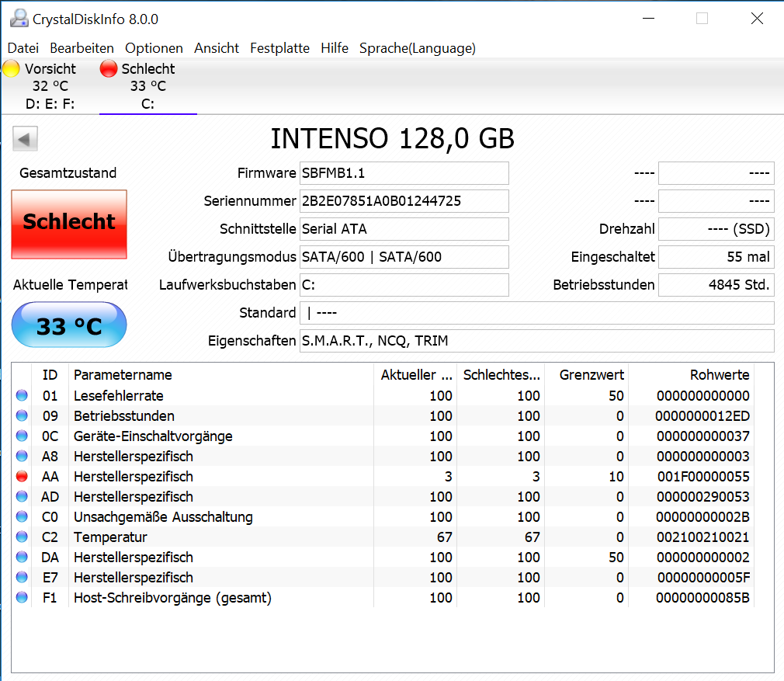784x681 pixels.
Task: Select Geräte-Einschaltvorgänge parameter name
Action: pos(153,436)
